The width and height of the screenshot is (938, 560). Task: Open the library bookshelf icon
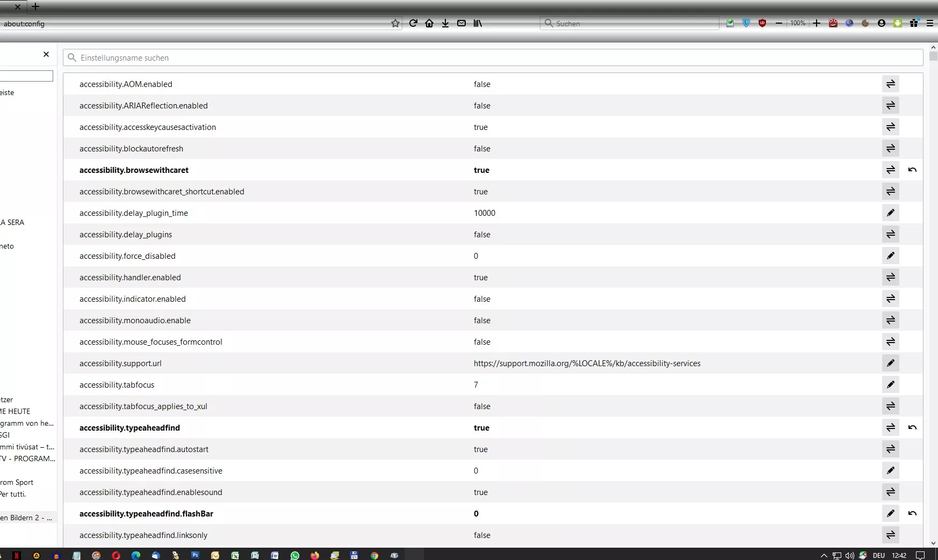tap(478, 23)
